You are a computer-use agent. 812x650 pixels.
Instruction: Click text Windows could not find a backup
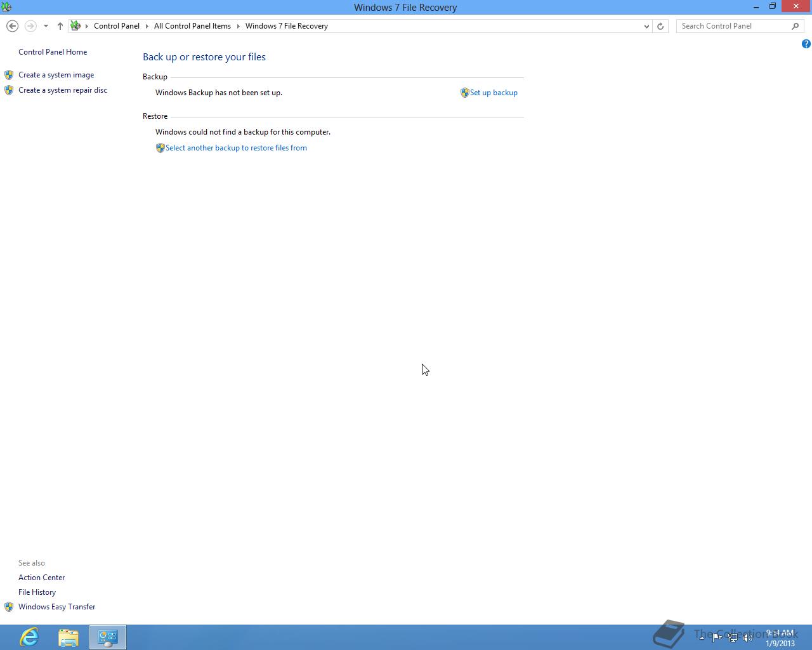243,132
